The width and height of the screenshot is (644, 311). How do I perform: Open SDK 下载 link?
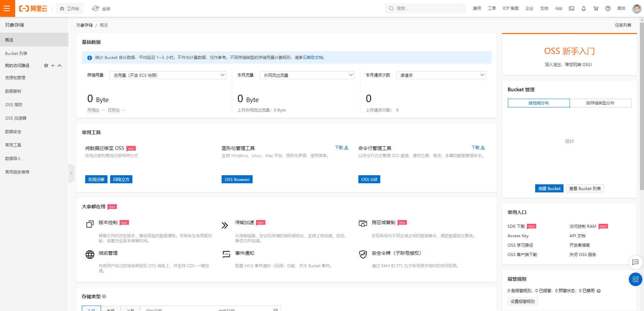coord(516,226)
